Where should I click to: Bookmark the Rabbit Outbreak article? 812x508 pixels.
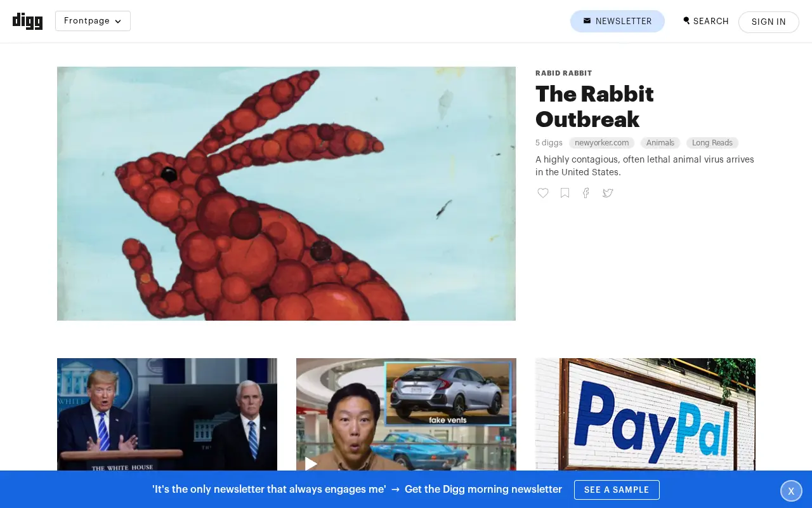(565, 193)
